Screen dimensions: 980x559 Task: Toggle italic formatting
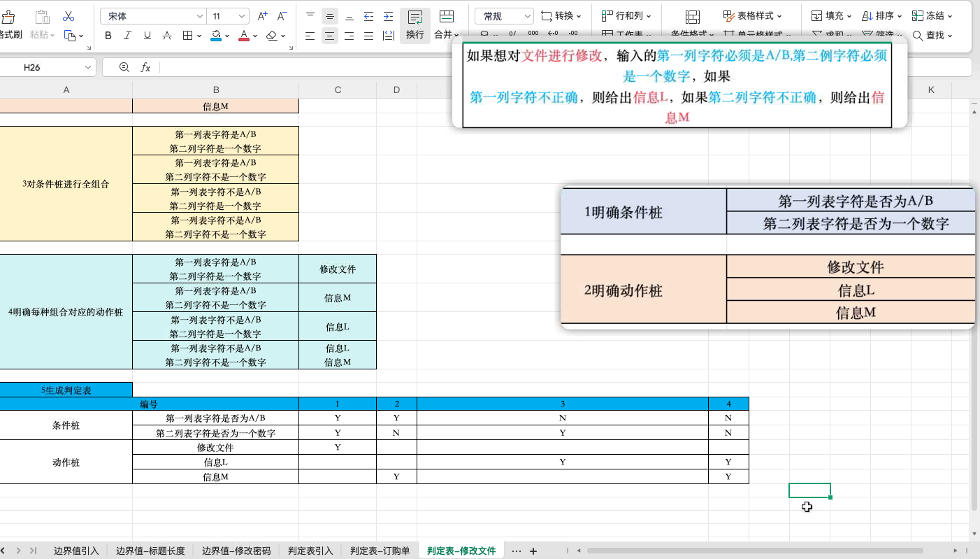(127, 35)
